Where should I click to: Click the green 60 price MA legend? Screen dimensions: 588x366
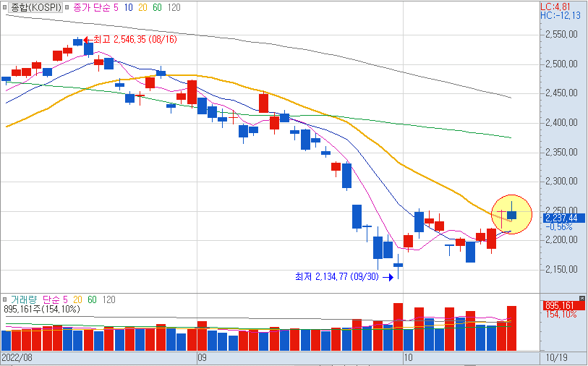pos(157,7)
